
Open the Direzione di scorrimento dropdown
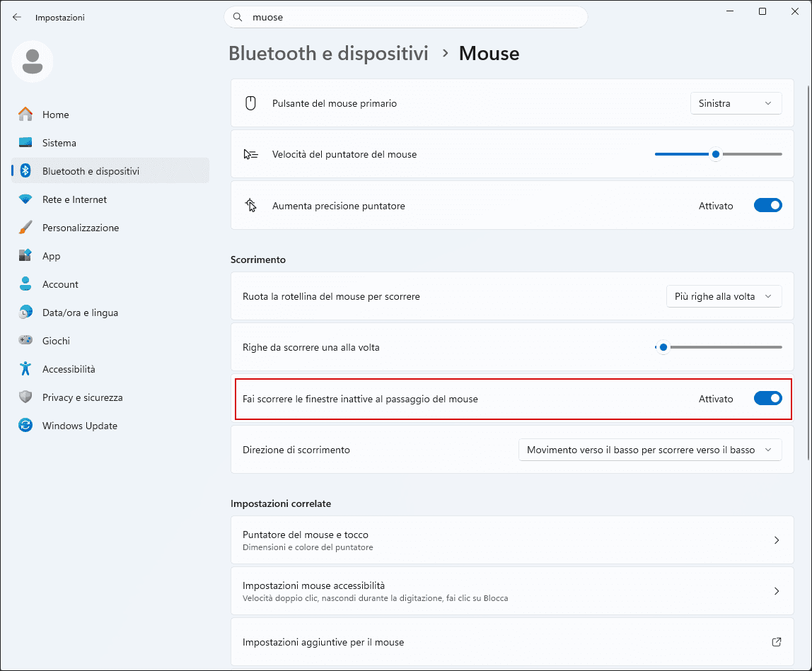650,450
